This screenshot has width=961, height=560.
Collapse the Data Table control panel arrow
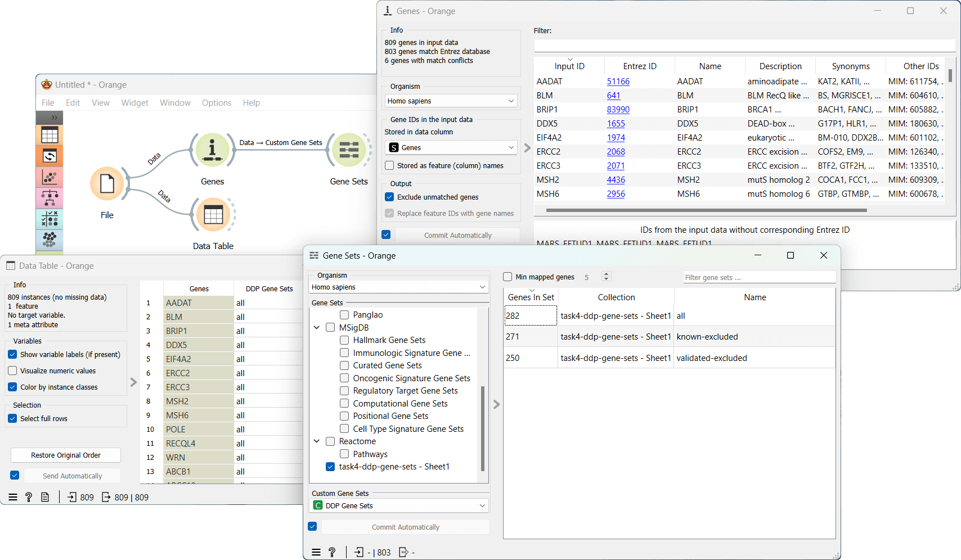point(133,382)
